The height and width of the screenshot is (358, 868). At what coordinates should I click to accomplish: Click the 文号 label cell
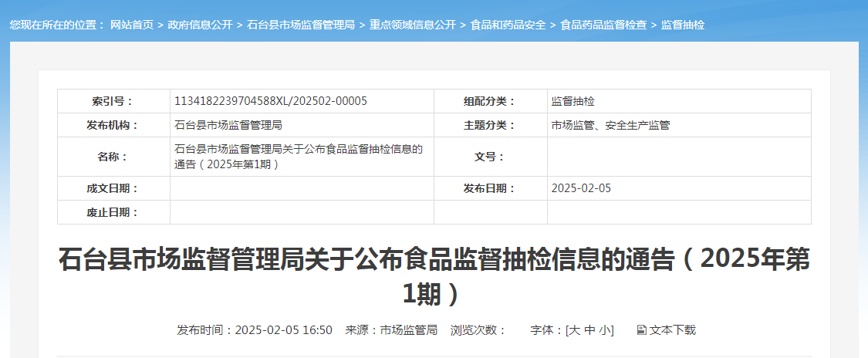(x=491, y=157)
